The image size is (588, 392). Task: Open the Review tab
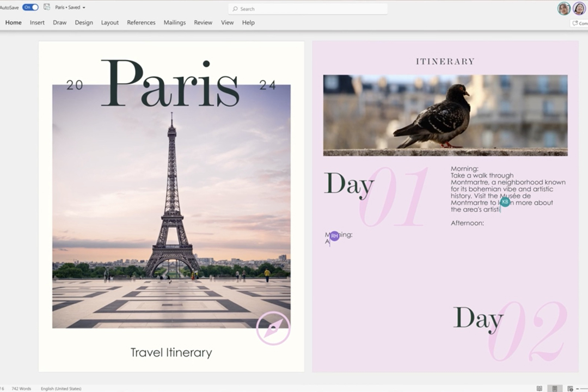203,23
